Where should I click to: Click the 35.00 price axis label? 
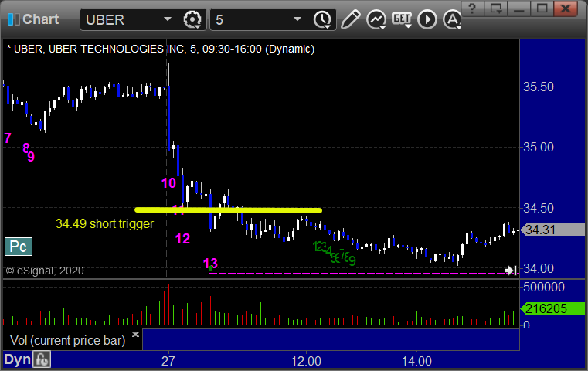(538, 147)
